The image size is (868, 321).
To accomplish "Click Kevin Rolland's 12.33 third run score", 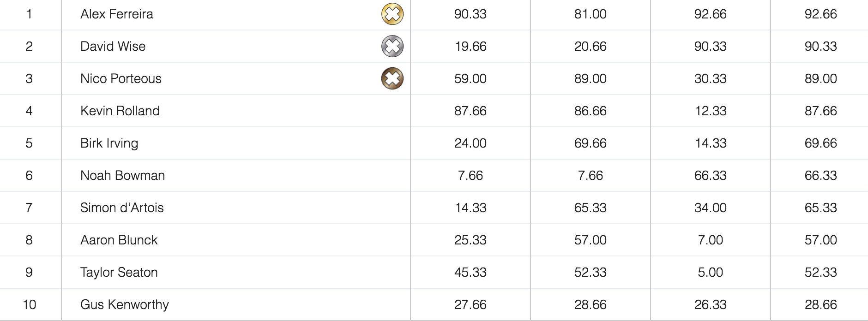I will point(710,111).
